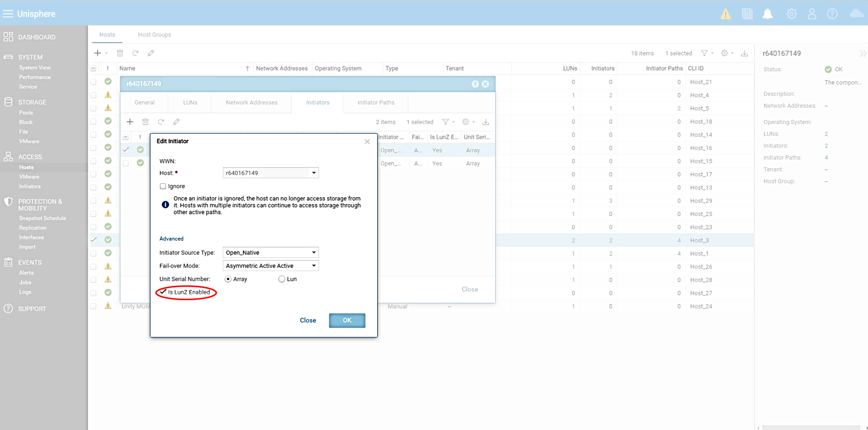Screen dimensions: 868x430
Task: Enable the Ignore checkbox
Action: click(163, 186)
